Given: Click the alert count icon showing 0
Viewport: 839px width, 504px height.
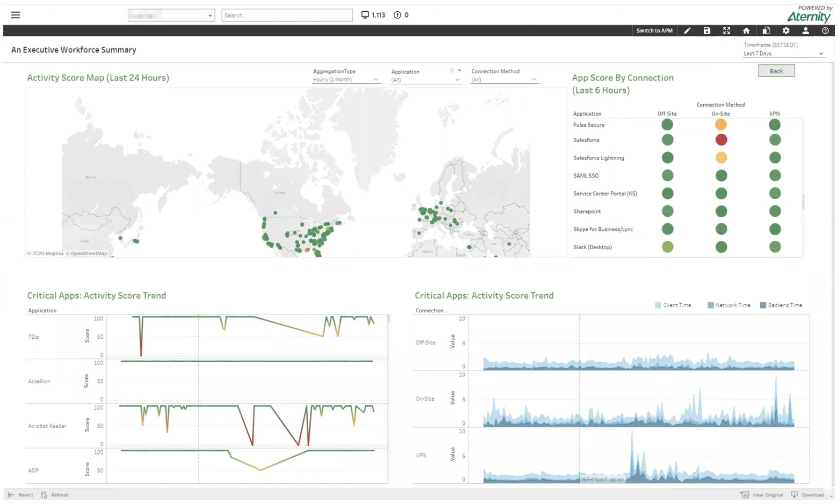Looking at the screenshot, I should [x=397, y=15].
